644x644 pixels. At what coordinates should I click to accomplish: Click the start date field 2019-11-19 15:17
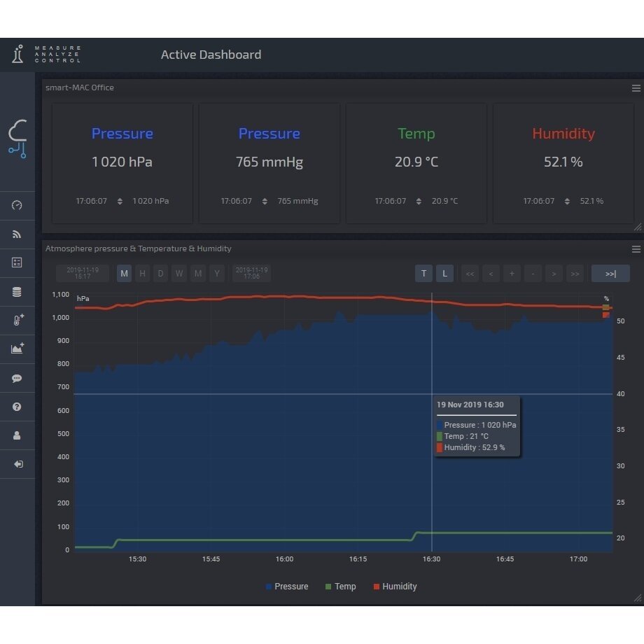(x=83, y=274)
